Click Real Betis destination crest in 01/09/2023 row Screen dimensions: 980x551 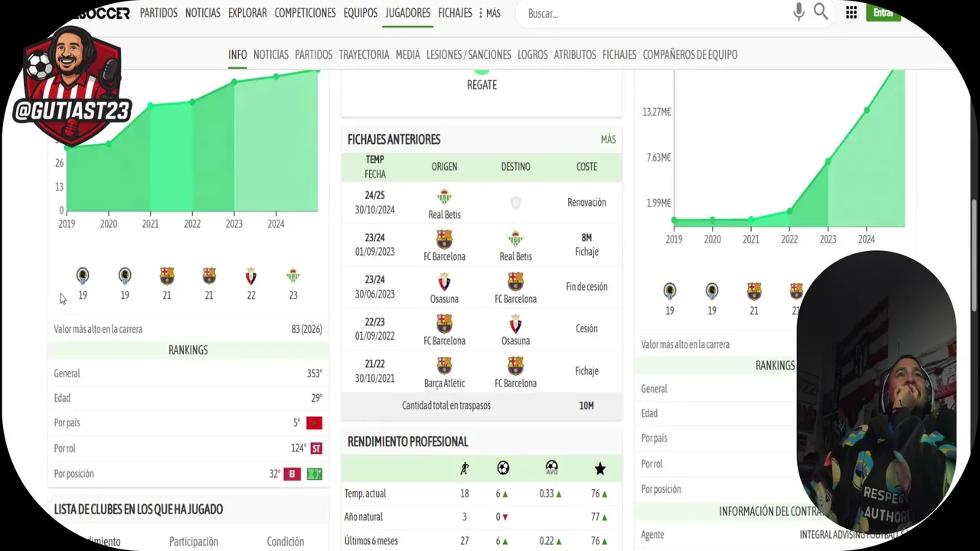pos(515,239)
